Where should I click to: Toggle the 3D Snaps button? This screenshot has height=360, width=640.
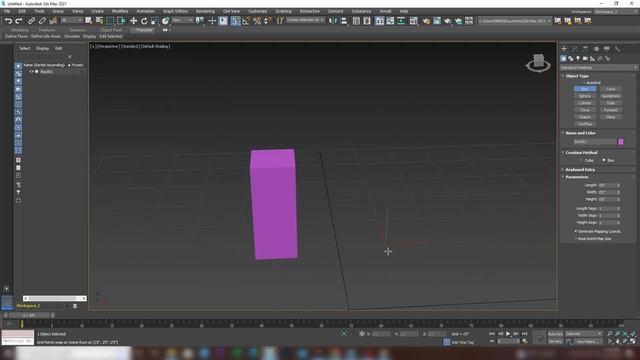point(235,21)
